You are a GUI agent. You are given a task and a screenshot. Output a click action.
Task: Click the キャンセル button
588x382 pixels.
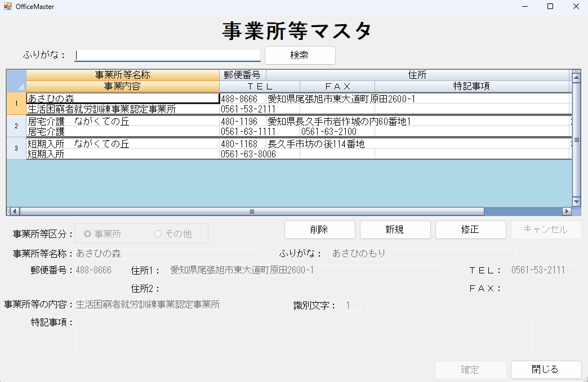[x=546, y=230]
